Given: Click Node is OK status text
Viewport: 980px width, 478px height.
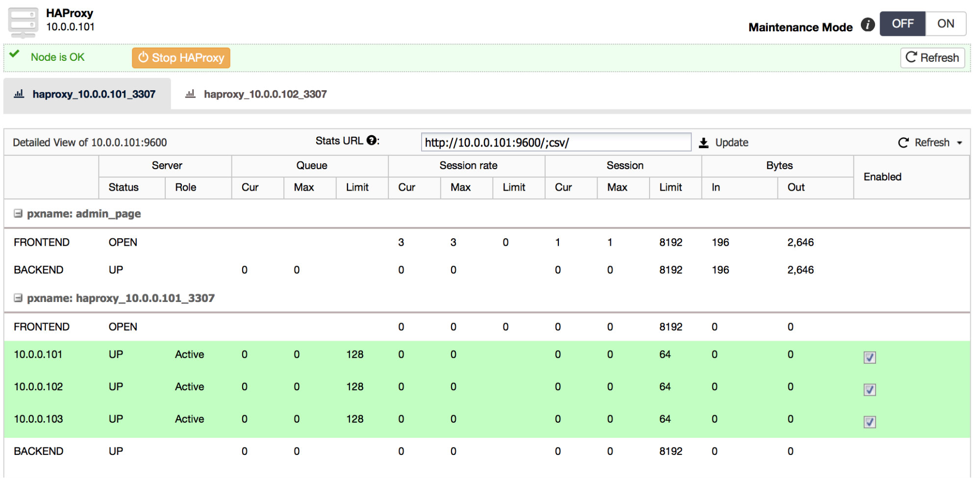Looking at the screenshot, I should (57, 57).
